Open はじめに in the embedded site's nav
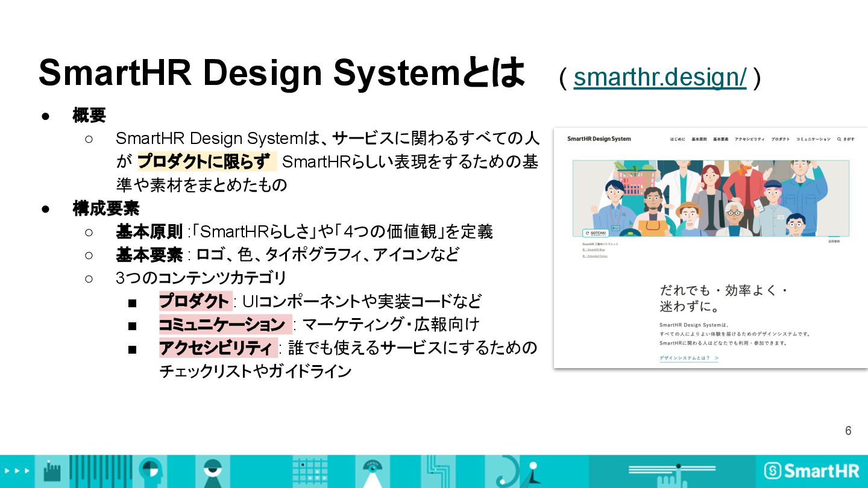Screen dimensions: 868x488 click(678, 139)
